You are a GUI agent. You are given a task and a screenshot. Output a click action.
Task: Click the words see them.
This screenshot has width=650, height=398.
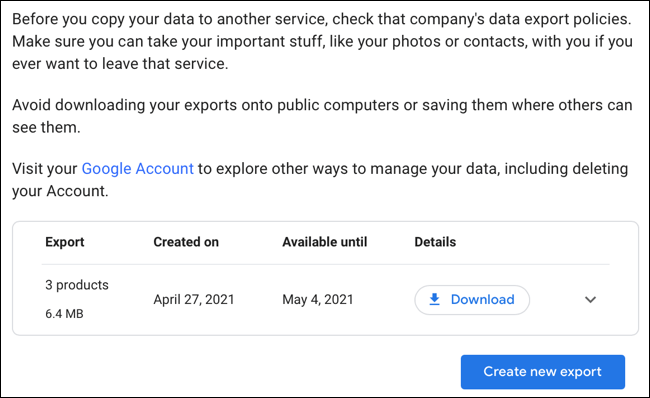coord(46,128)
